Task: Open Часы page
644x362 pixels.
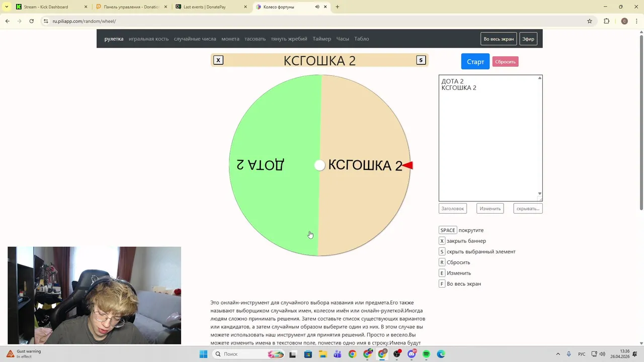Action: pyautogui.click(x=343, y=39)
